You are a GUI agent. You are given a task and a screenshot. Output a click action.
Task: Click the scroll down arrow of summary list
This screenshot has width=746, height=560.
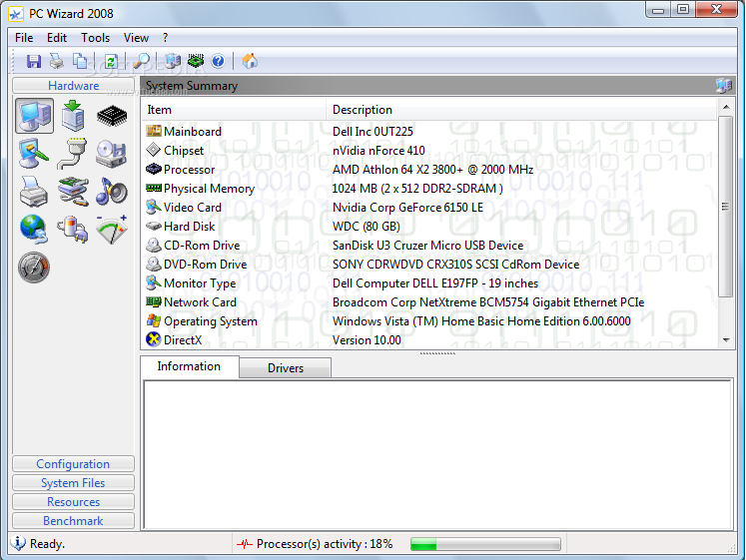tap(726, 340)
